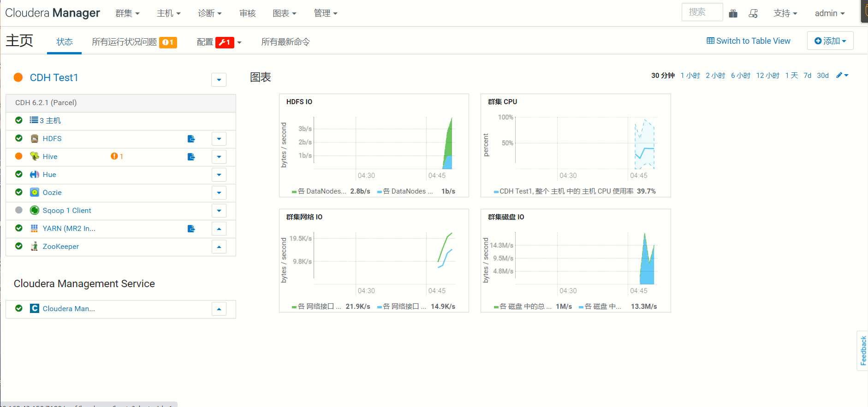The height and width of the screenshot is (407, 868).
Task: Set chart range to 1 小时
Action: coord(690,75)
